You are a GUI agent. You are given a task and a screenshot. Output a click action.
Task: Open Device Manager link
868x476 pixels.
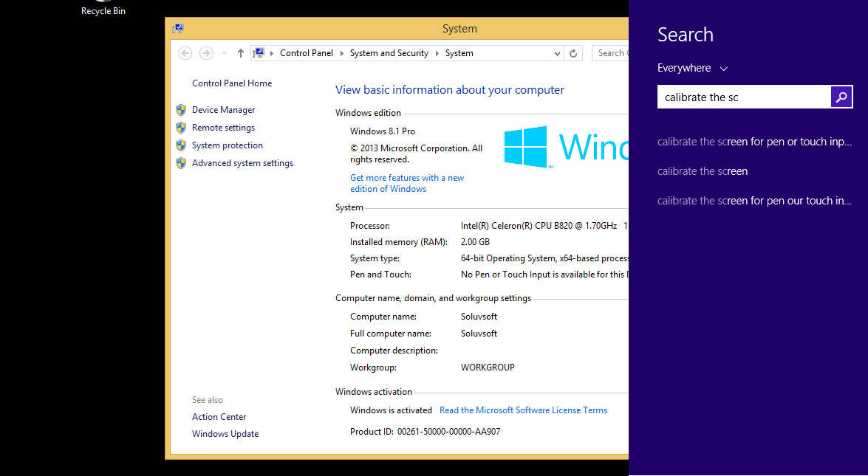point(224,110)
